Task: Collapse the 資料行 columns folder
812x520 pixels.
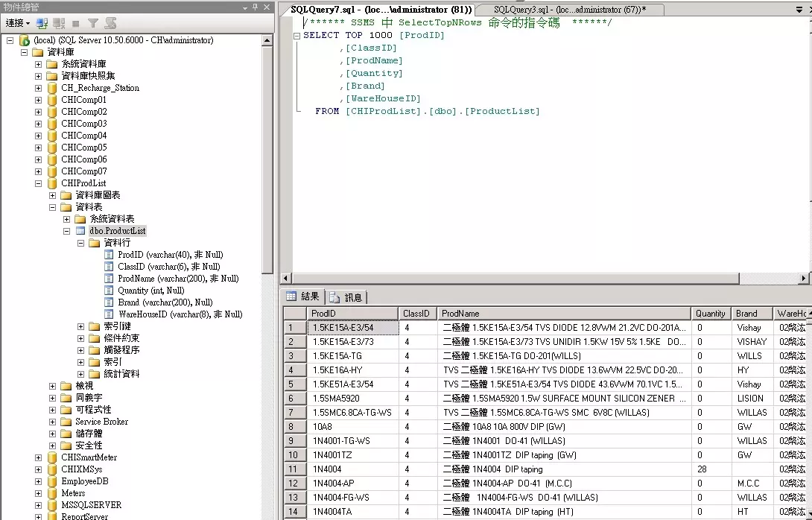Action: coord(81,243)
